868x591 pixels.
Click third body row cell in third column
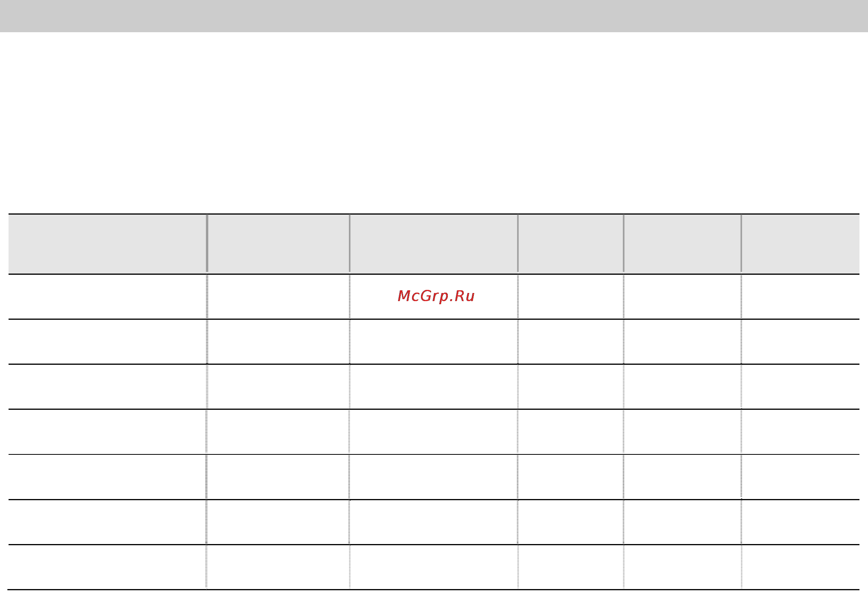click(434, 387)
